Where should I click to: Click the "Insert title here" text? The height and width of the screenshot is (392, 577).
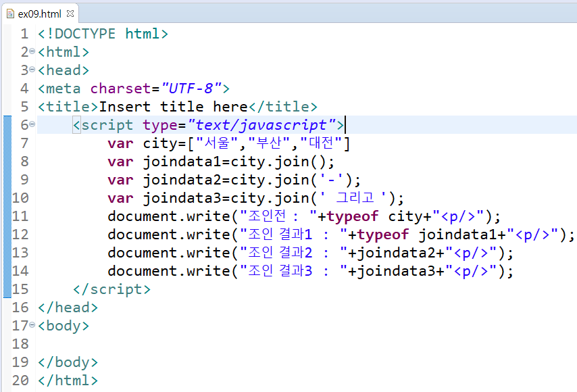click(173, 107)
